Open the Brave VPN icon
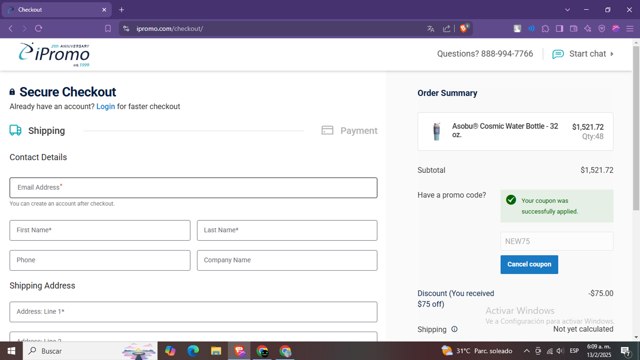Image resolution: width=640 pixels, height=360 pixels. click(x=602, y=29)
